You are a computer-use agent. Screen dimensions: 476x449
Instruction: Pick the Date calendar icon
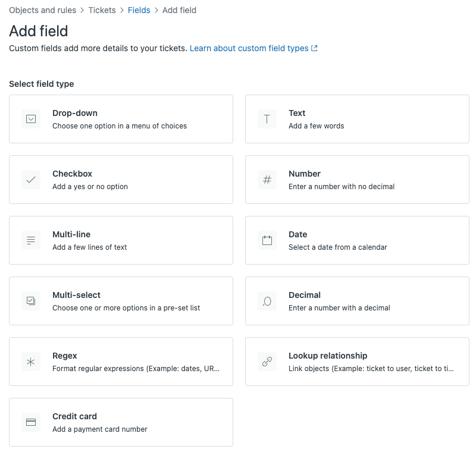click(x=267, y=240)
